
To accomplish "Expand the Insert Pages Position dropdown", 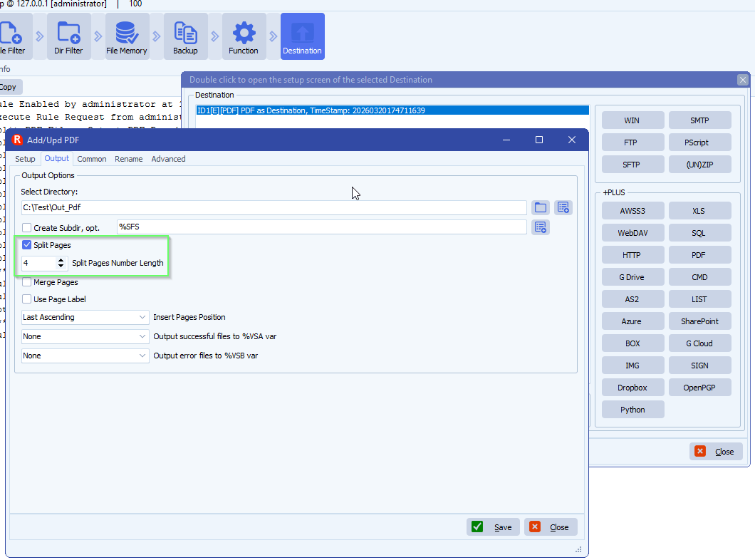I will [85, 317].
